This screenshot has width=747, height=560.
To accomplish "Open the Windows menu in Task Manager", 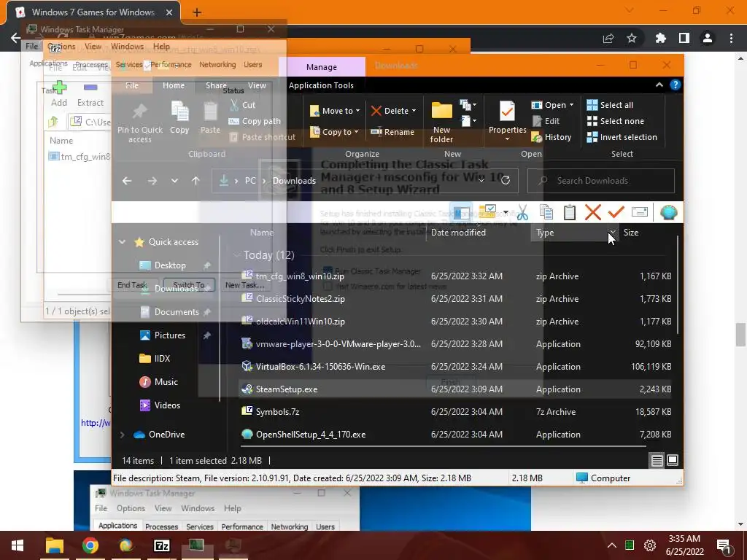I will click(127, 46).
